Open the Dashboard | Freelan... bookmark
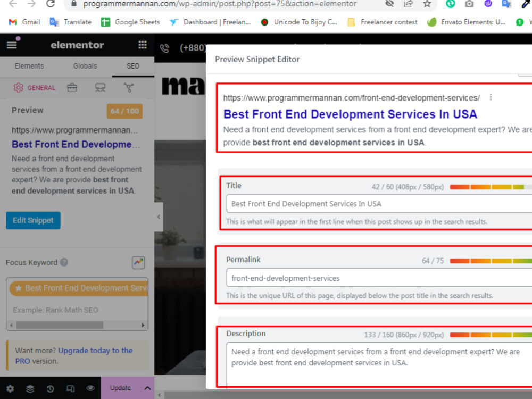 210,22
